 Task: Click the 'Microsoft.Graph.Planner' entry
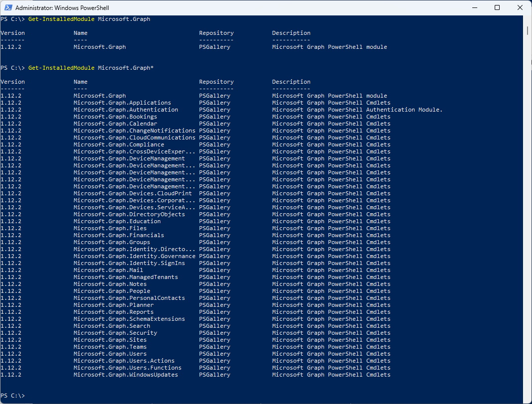point(113,305)
